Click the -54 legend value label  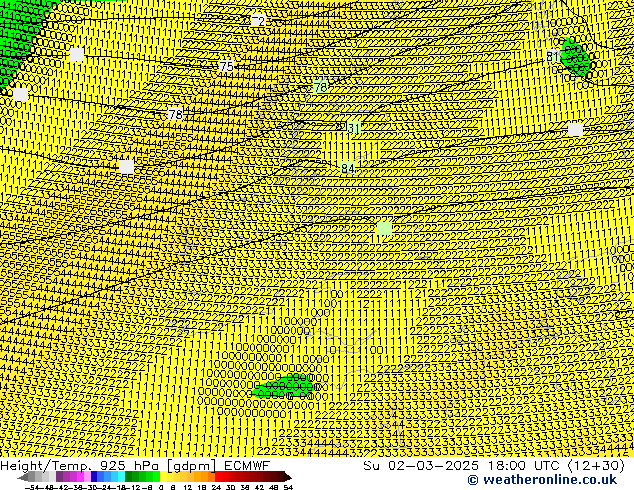click(32, 487)
